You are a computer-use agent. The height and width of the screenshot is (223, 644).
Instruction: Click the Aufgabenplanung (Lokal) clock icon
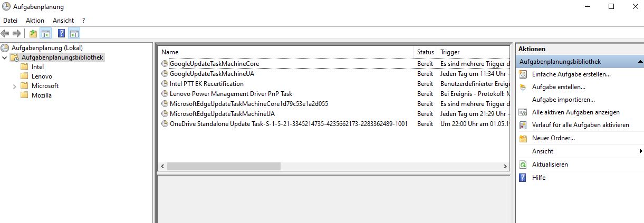tap(5, 47)
